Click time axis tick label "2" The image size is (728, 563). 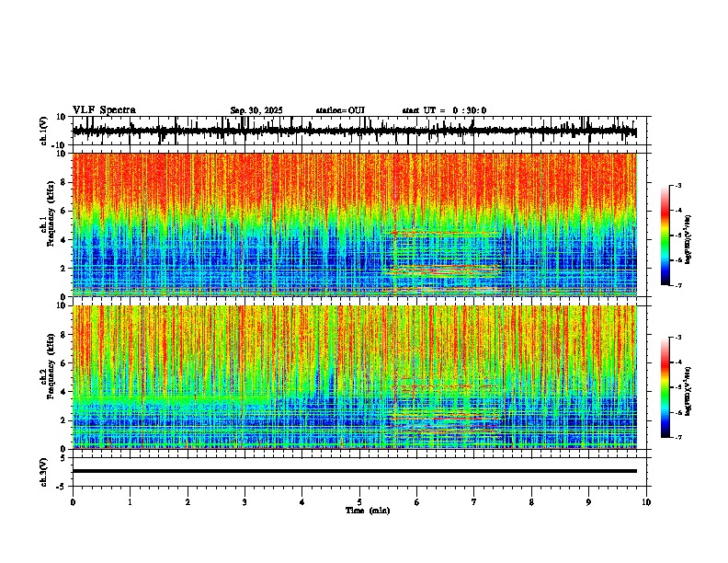pyautogui.click(x=188, y=502)
